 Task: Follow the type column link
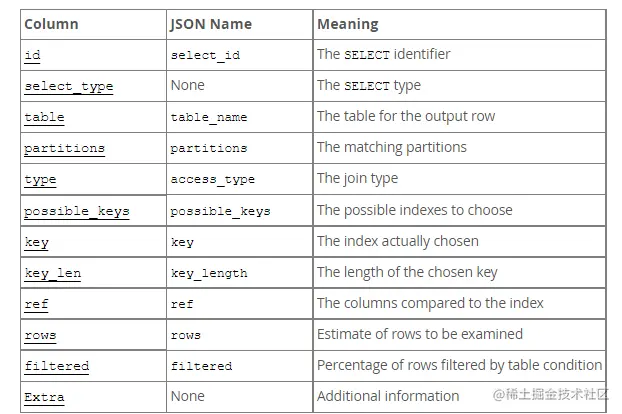[40, 180]
